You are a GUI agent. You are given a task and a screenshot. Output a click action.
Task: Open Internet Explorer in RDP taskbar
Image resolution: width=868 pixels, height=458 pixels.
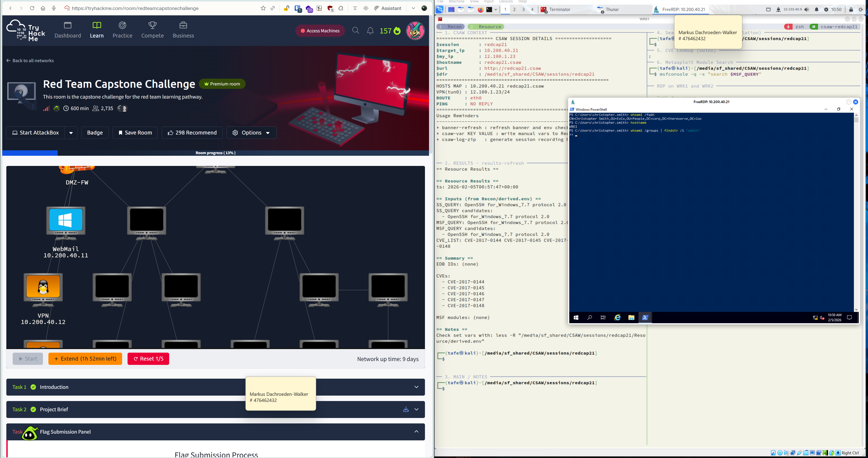pos(617,318)
